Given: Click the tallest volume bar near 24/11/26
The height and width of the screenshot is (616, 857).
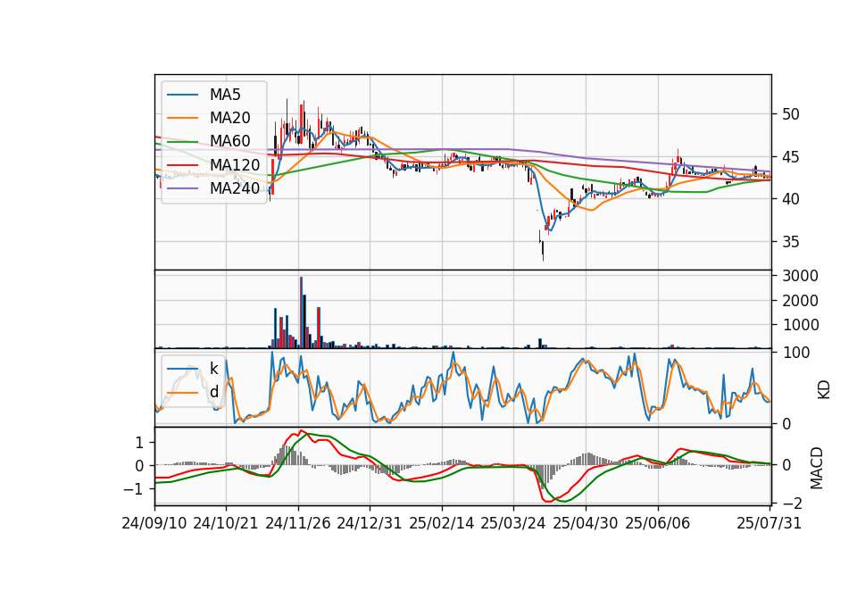Looking at the screenshot, I should point(301,312).
